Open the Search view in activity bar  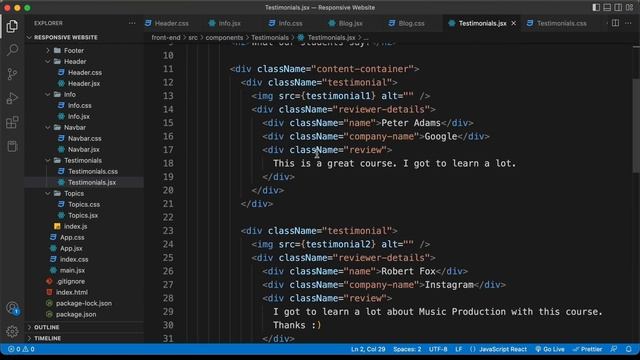[12, 50]
